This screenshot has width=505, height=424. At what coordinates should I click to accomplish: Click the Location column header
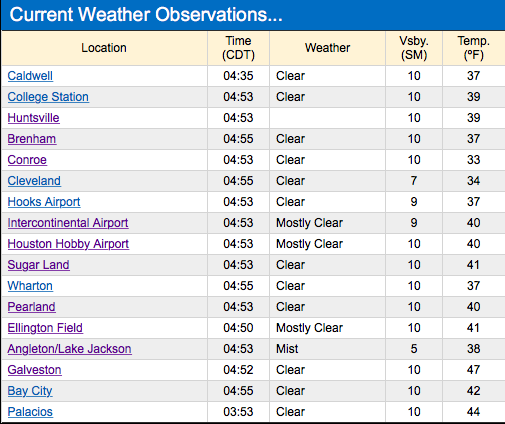pos(104,48)
